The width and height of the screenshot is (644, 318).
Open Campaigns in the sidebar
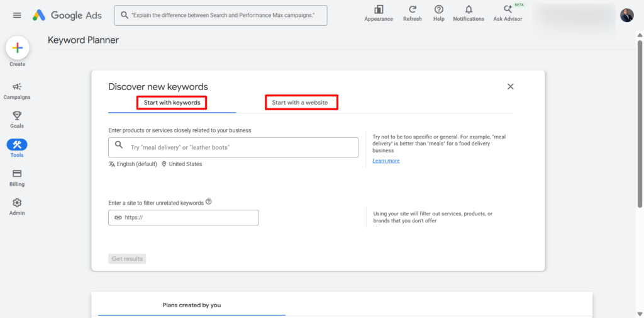click(17, 91)
